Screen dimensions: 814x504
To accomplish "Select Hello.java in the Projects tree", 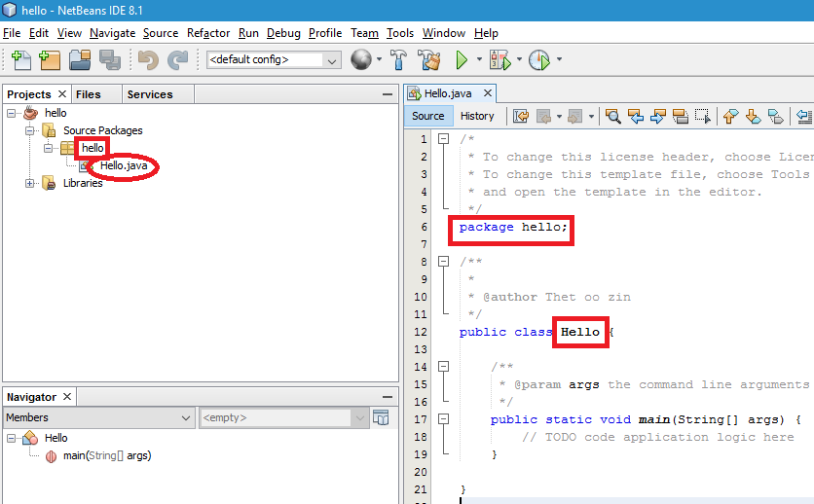I will [124, 166].
